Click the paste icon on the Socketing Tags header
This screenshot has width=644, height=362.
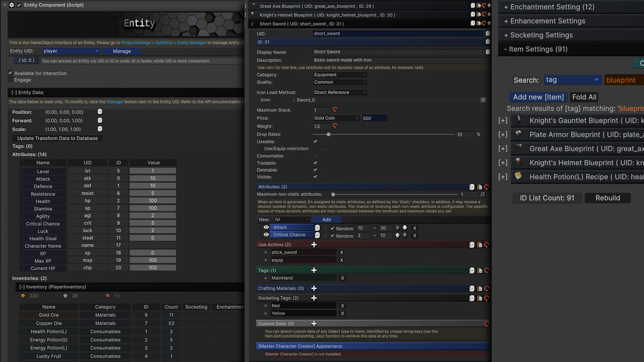coord(479,298)
